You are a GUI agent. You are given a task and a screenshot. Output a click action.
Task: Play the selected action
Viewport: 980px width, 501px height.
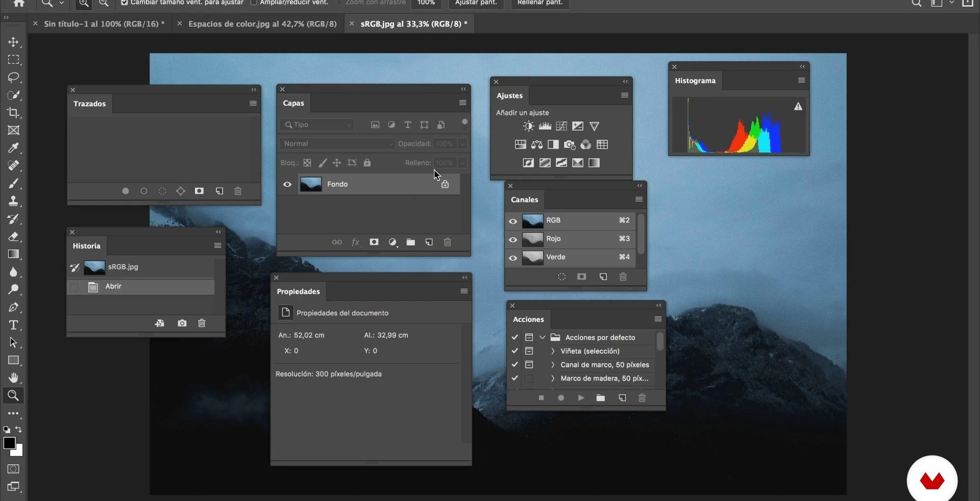[581, 398]
